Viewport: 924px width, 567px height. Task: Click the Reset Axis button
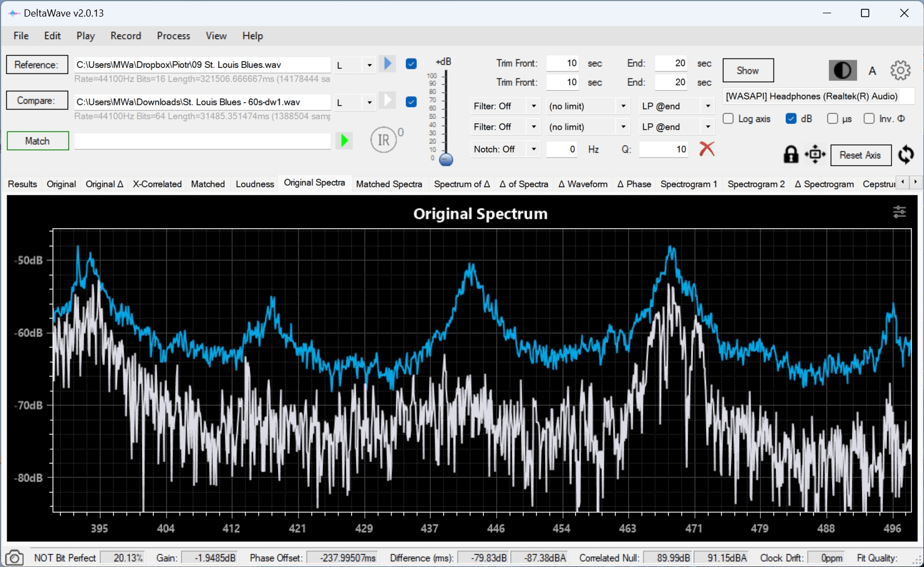tap(860, 155)
